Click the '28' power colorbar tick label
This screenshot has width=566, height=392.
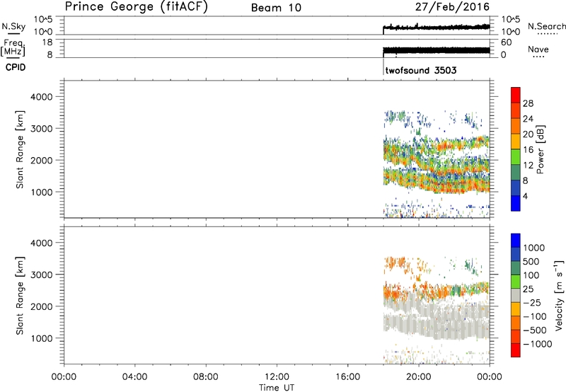point(528,103)
